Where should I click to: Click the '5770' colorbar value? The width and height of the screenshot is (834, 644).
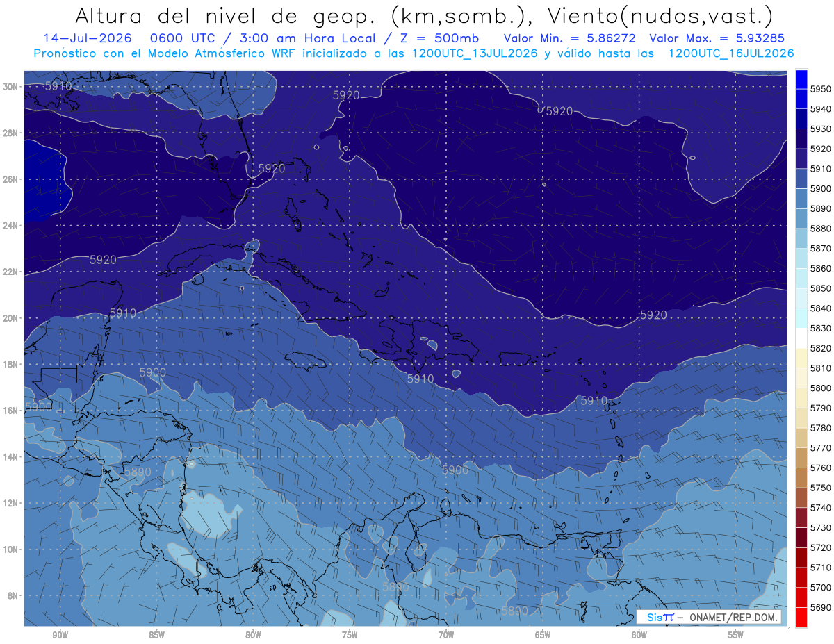821,448
